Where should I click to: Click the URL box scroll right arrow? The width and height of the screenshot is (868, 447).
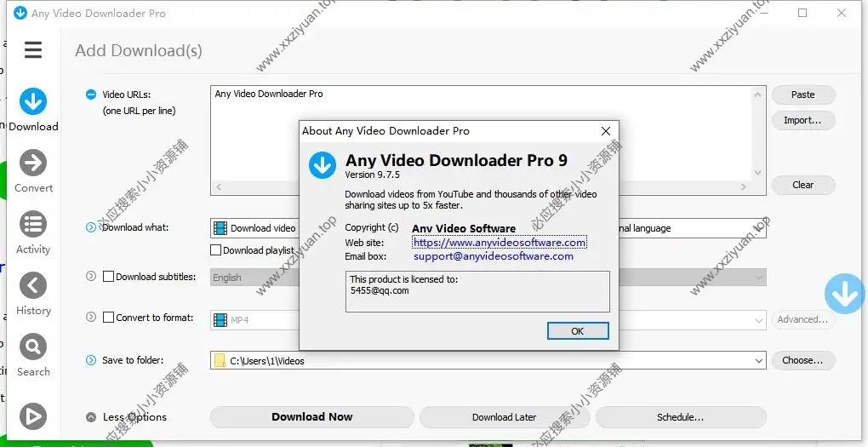pos(744,186)
